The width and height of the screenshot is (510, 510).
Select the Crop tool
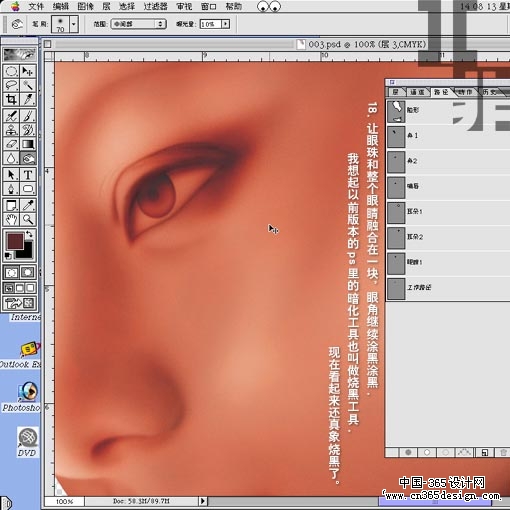[x=11, y=99]
